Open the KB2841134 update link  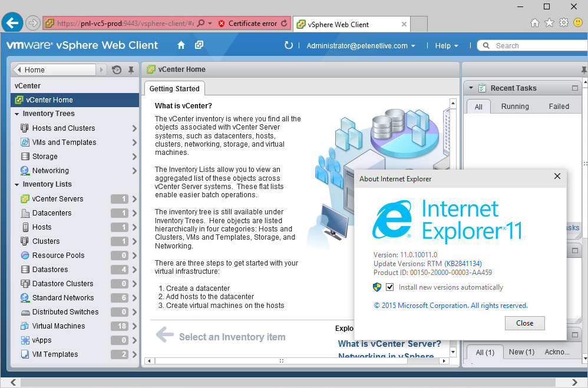463,264
